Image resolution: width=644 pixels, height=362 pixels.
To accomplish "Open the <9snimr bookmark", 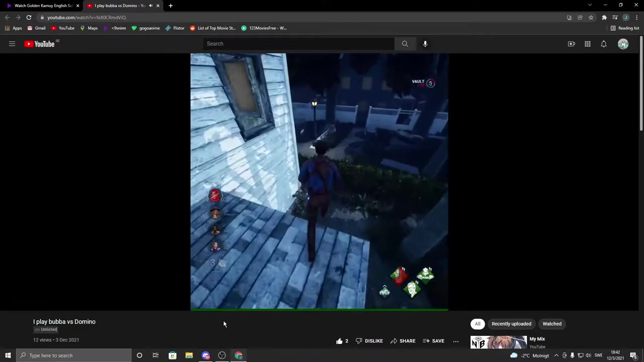I will (x=115, y=28).
